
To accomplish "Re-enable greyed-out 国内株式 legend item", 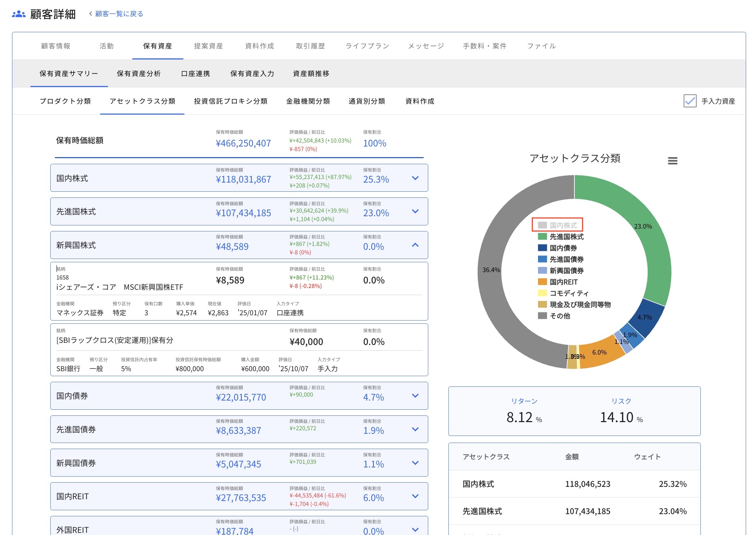I will (563, 225).
